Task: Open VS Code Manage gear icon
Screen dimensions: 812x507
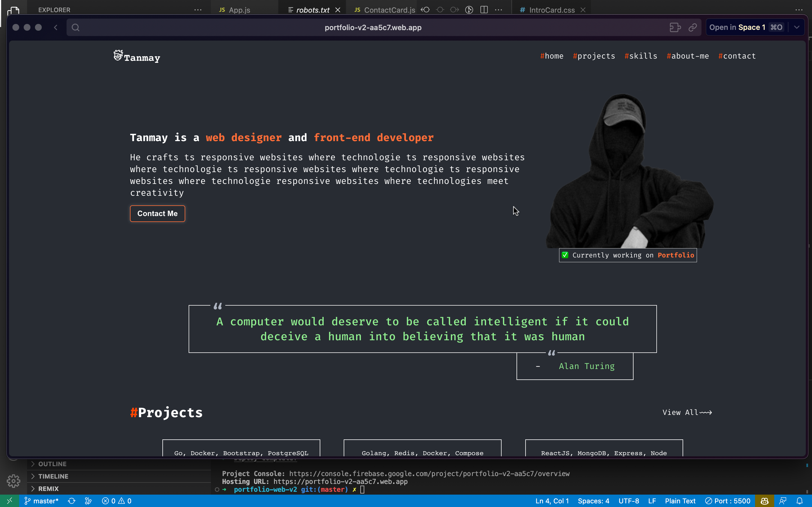Action: coord(14,481)
